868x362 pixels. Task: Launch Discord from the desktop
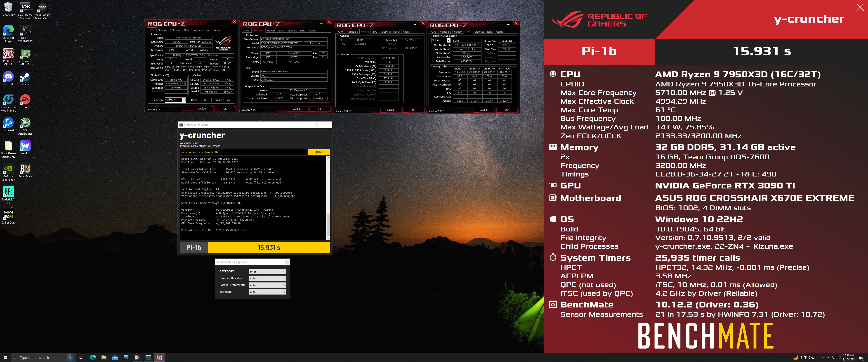point(8,78)
